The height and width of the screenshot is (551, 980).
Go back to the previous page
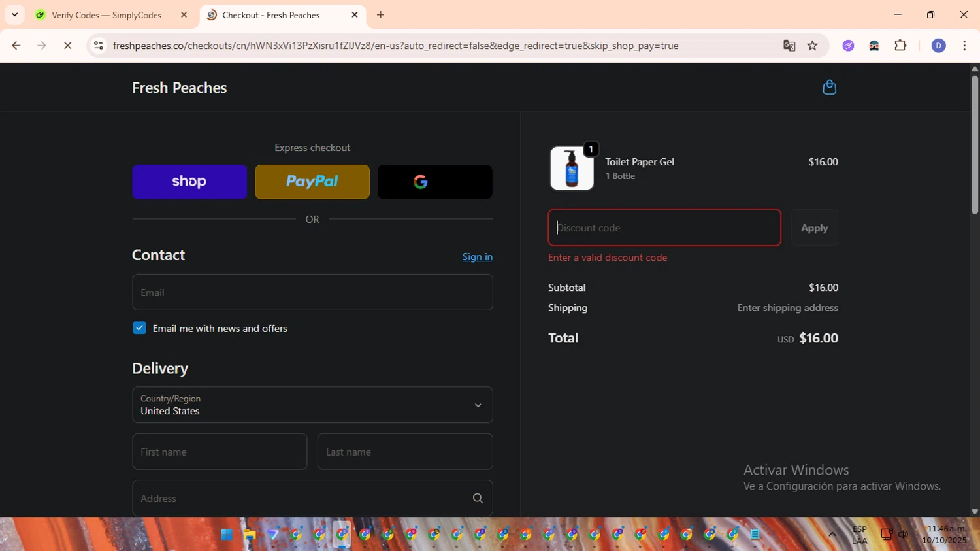coord(16,46)
